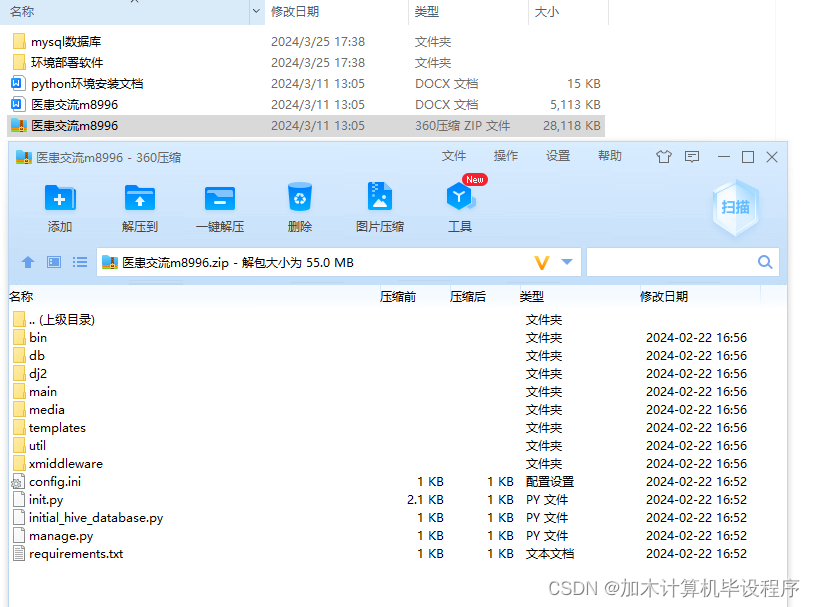Click the 28,118 KB size cell
This screenshot has height=607, width=815.
[572, 126]
